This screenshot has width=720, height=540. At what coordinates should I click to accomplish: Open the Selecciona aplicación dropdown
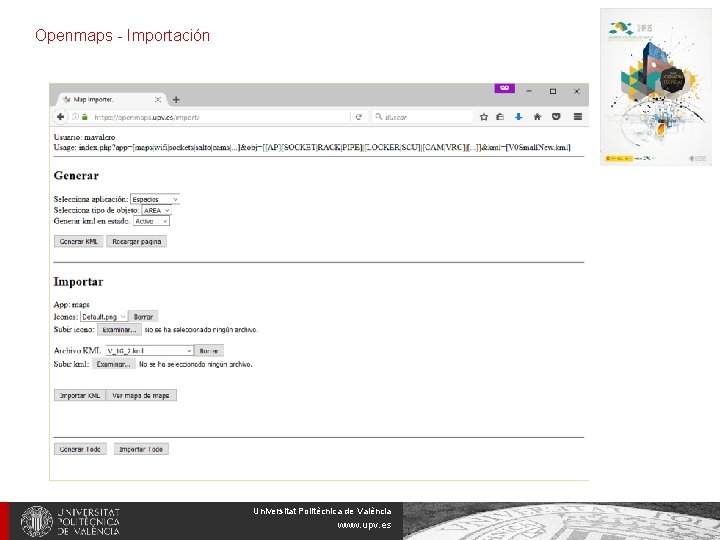pyautogui.click(x=155, y=199)
